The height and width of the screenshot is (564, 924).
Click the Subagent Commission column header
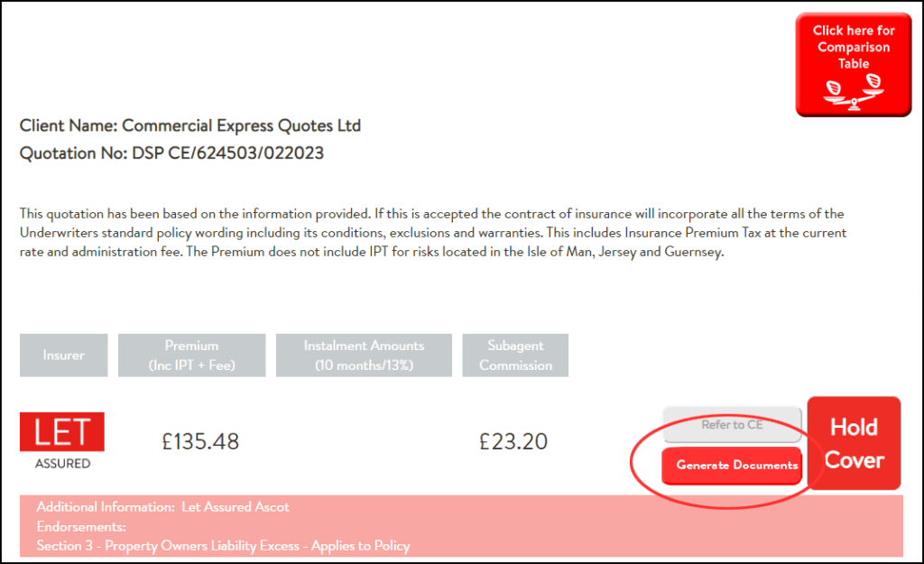click(515, 356)
